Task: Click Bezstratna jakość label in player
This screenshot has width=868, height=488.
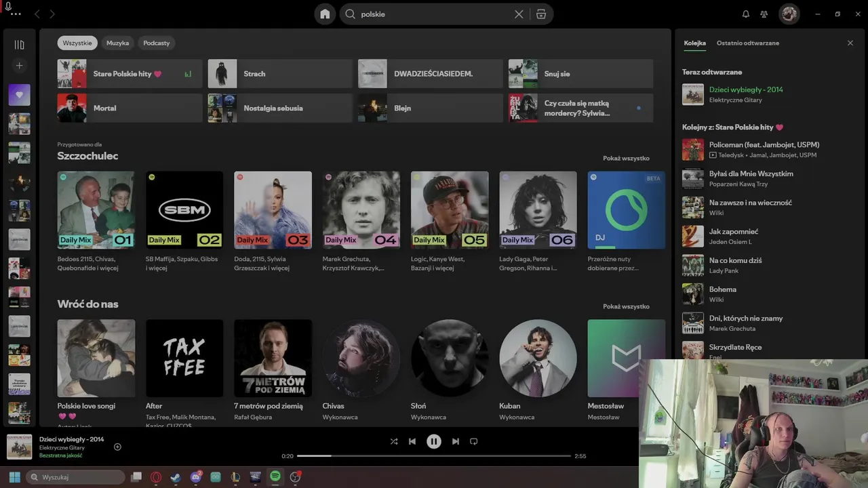Action: pos(61,455)
